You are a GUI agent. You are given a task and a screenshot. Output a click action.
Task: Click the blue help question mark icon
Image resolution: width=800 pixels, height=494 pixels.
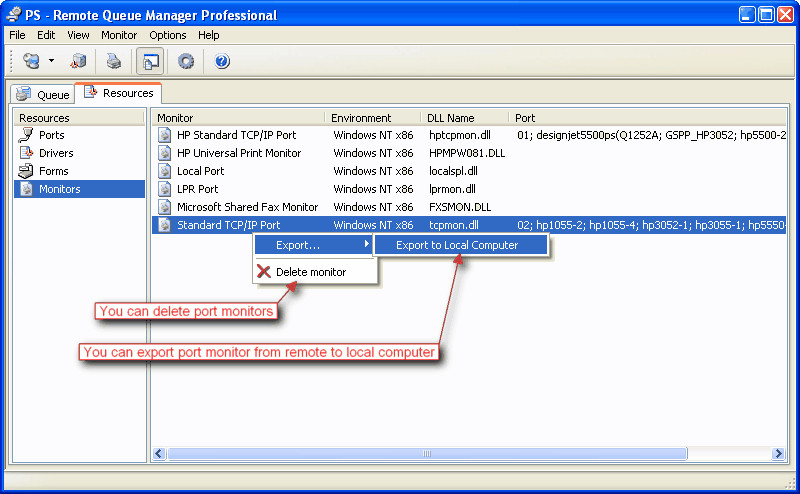pyautogui.click(x=222, y=62)
